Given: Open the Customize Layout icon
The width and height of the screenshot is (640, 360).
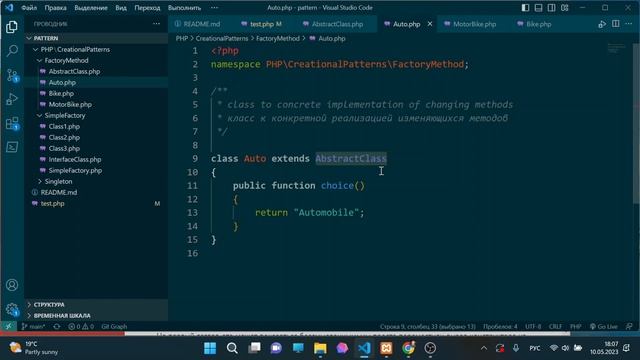Looking at the screenshot, I should (564, 8).
